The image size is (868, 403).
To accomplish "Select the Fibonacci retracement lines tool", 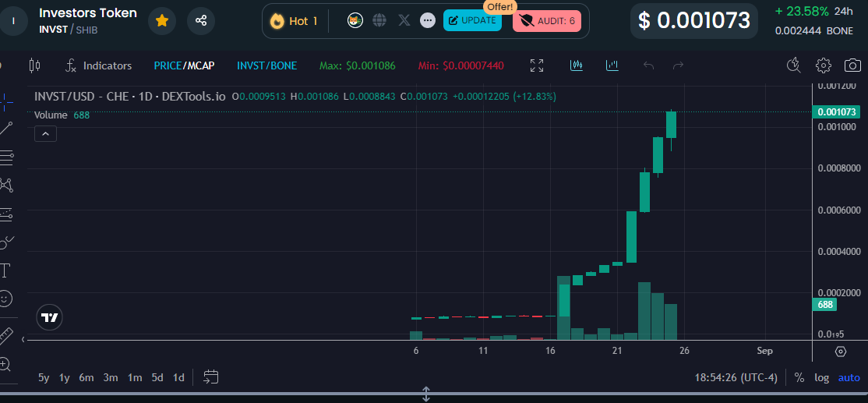I will [x=6, y=157].
